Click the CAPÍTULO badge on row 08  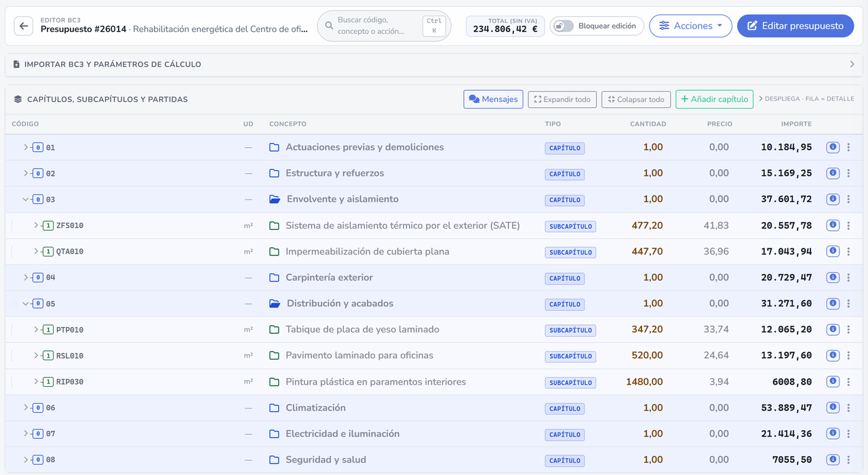pyautogui.click(x=565, y=460)
